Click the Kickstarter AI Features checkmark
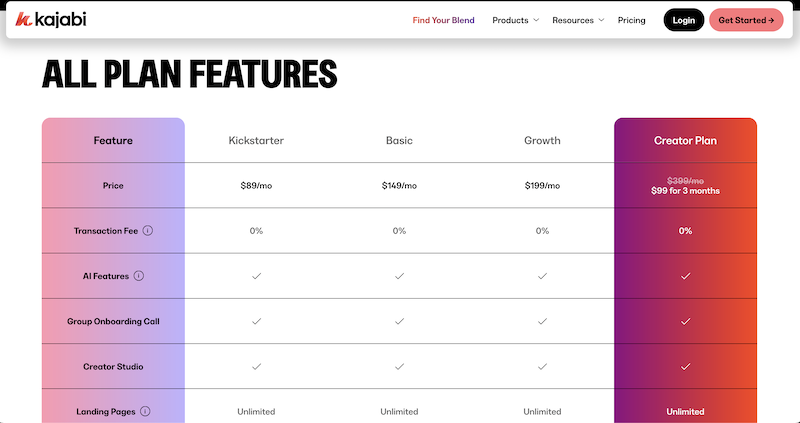Image resolution: width=800 pixels, height=423 pixels. (x=256, y=276)
